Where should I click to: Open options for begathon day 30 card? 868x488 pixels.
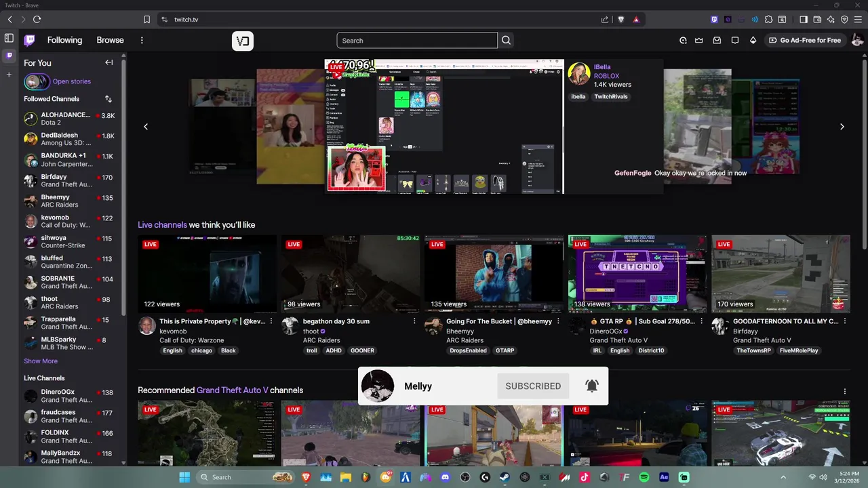click(414, 321)
